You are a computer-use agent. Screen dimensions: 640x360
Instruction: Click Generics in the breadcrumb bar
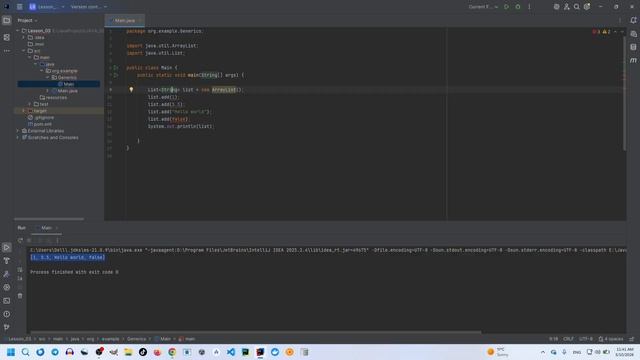[136, 339]
